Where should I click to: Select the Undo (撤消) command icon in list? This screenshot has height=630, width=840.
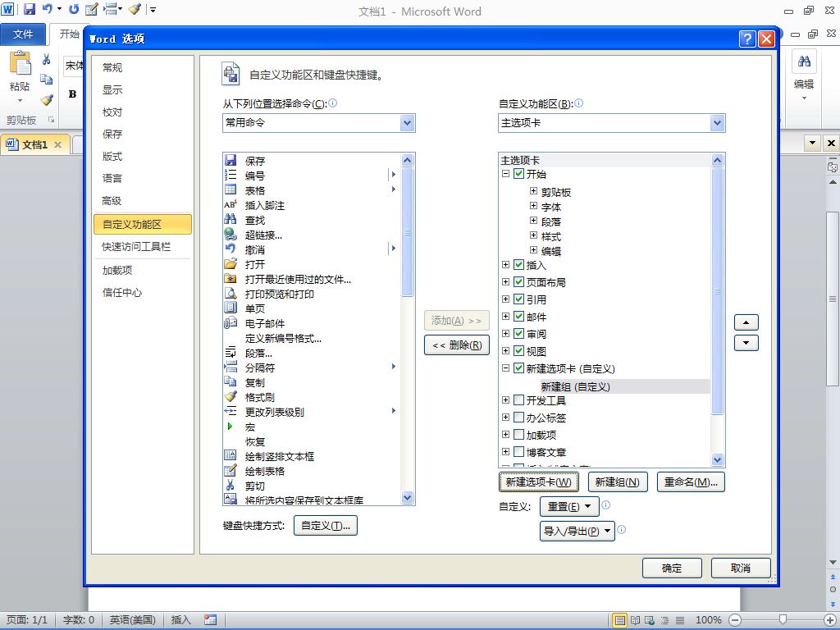[231, 249]
